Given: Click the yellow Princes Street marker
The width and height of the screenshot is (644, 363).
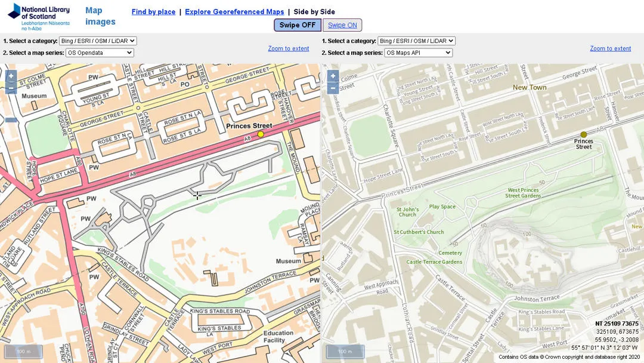Looking at the screenshot, I should pyautogui.click(x=260, y=134).
